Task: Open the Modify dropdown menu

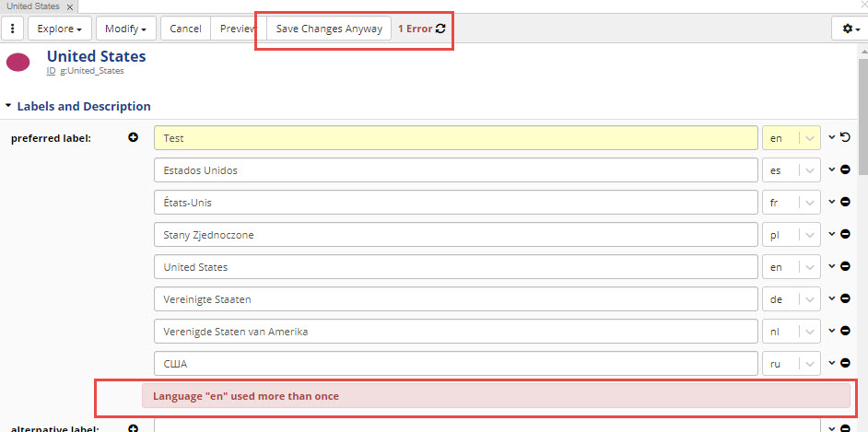Action: [125, 29]
